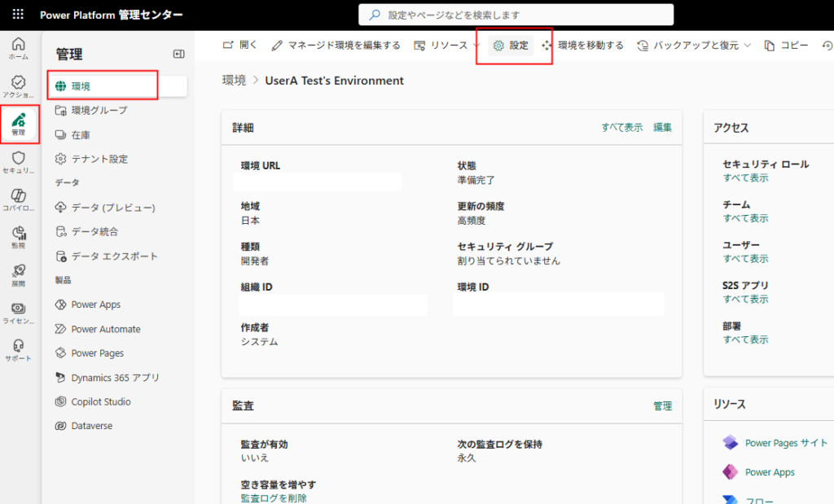The width and height of the screenshot is (834, 504).
Task: Click the search box at top
Action: 516,15
